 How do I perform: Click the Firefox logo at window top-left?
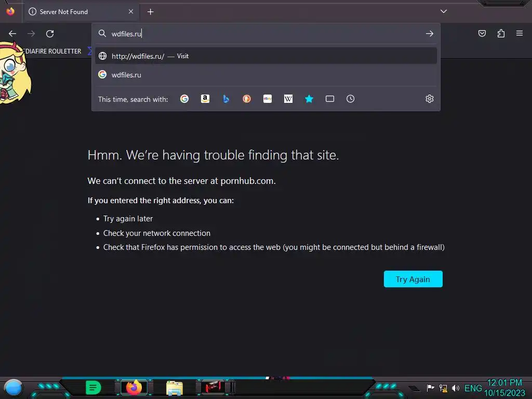tap(10, 11)
